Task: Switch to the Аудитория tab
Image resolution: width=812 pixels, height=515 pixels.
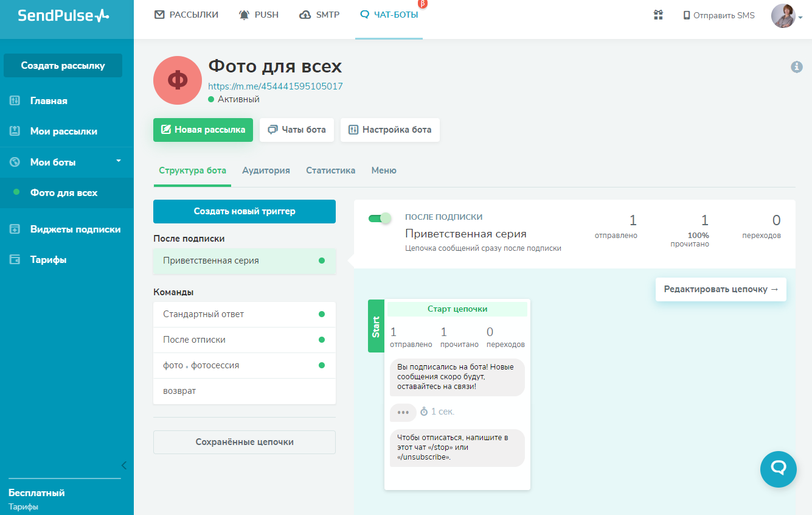Action: coord(266,170)
